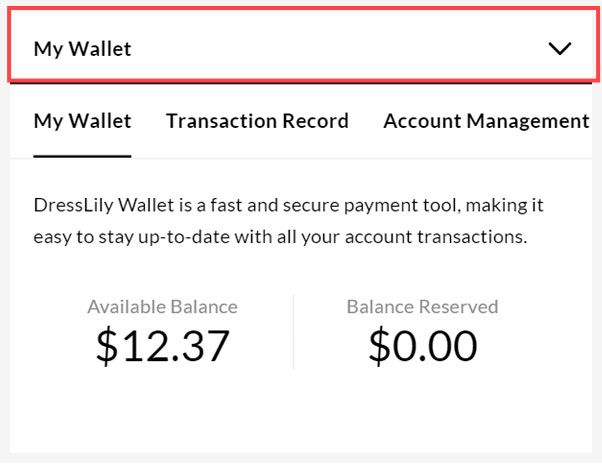Click the $0.00 reserved balance amount
Screen dimensions: 602x464
(422, 345)
